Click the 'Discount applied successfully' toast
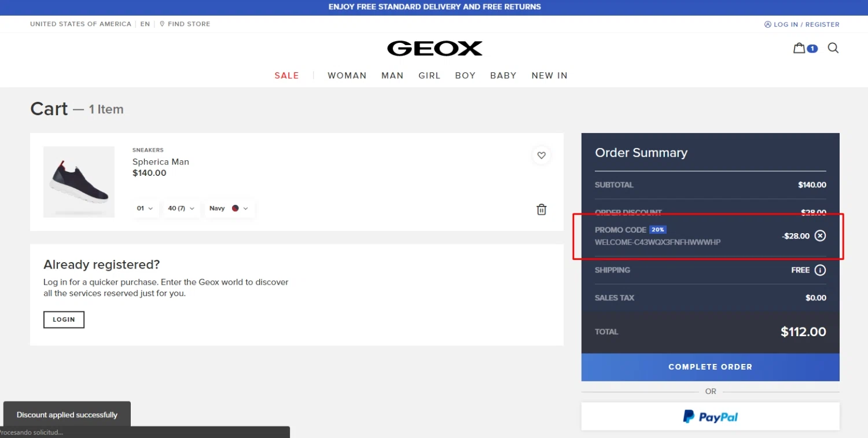The width and height of the screenshot is (868, 438). click(67, 415)
